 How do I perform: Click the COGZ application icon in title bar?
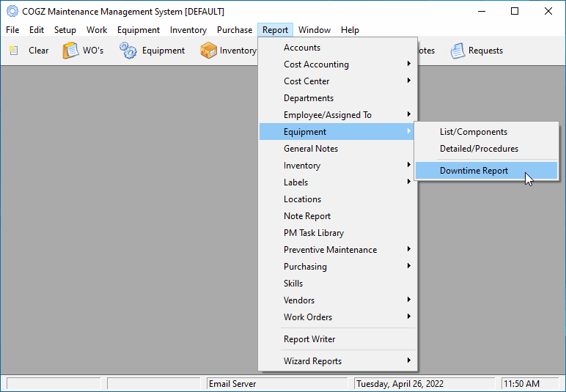point(12,11)
